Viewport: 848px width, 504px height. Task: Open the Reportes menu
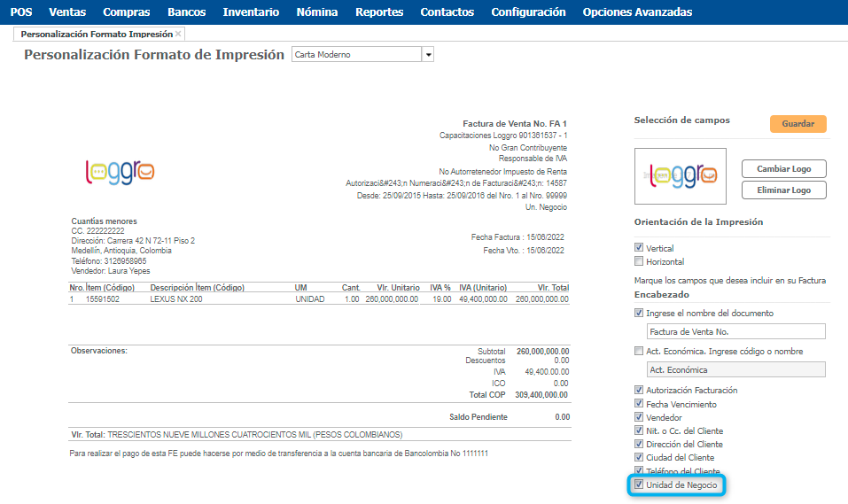pos(379,12)
